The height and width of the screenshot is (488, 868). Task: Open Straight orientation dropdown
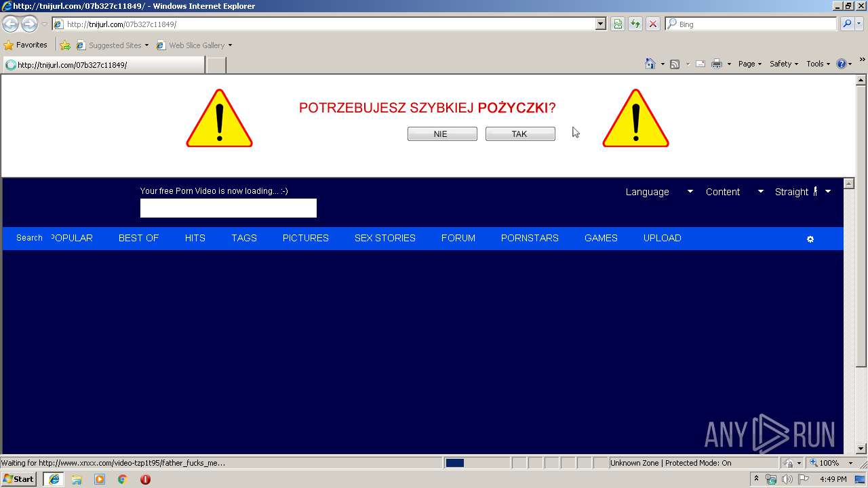803,192
